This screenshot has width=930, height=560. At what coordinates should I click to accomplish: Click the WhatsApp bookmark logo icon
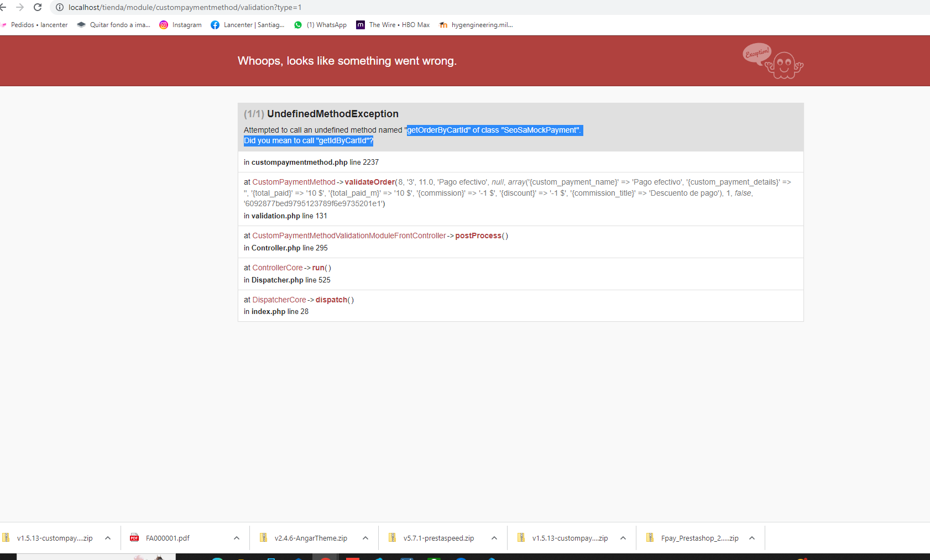298,25
